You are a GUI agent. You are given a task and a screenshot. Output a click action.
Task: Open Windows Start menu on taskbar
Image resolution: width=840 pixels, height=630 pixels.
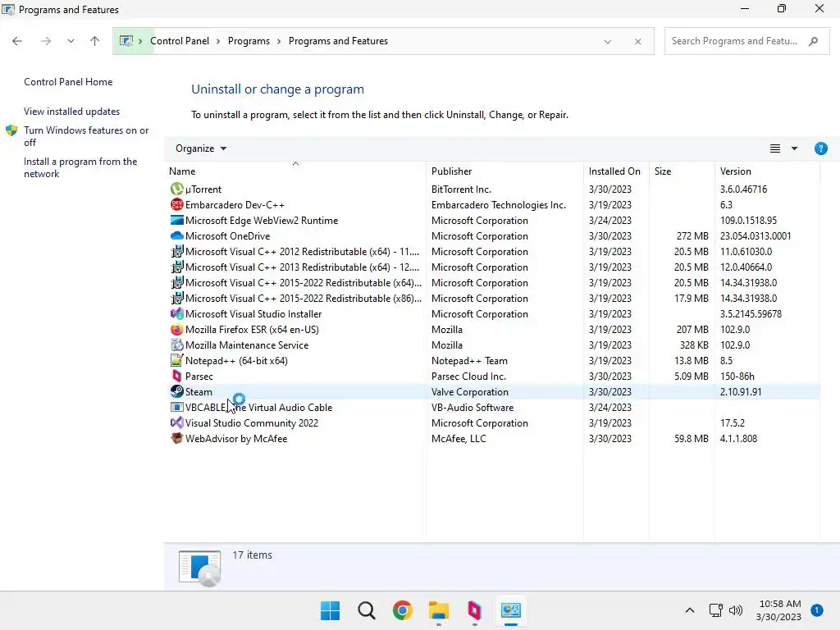point(330,610)
